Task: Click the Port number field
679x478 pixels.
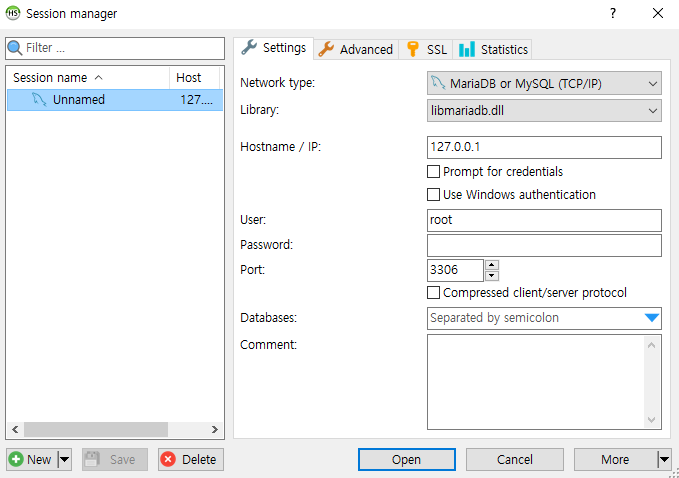Action: tap(455, 270)
